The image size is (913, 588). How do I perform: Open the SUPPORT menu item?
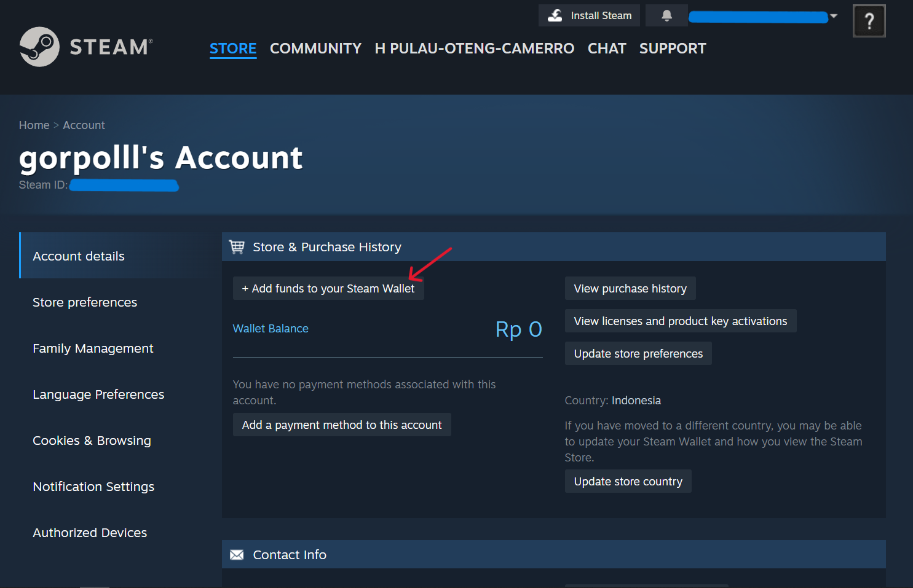click(x=673, y=49)
